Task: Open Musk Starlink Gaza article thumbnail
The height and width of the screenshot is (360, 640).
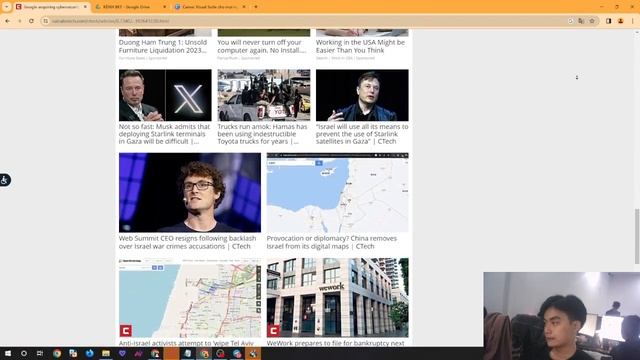Action: (x=165, y=95)
